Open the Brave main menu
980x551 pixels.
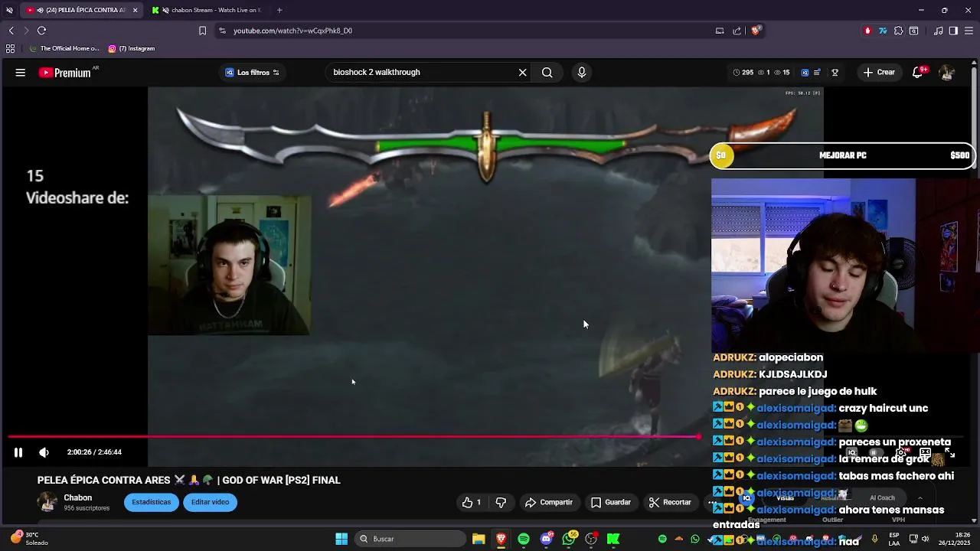click(x=969, y=31)
